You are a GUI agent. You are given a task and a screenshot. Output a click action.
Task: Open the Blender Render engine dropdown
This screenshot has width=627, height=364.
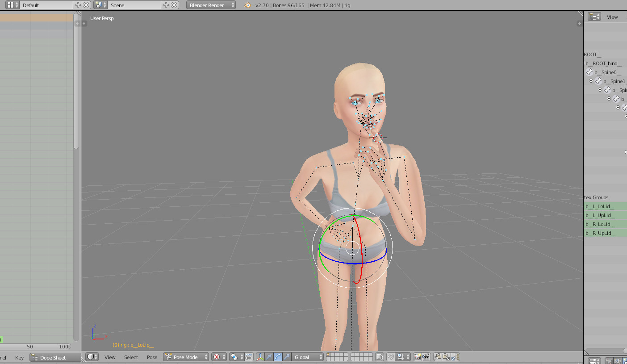pos(211,5)
